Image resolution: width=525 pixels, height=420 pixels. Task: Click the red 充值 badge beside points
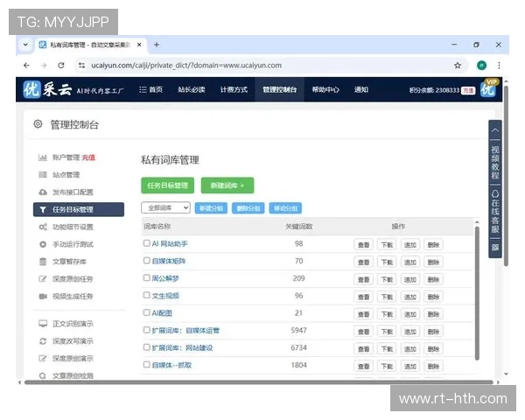468,90
